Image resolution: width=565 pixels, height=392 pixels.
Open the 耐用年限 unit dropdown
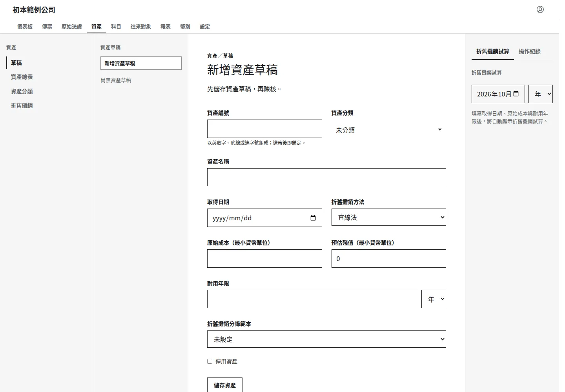[x=434, y=299]
